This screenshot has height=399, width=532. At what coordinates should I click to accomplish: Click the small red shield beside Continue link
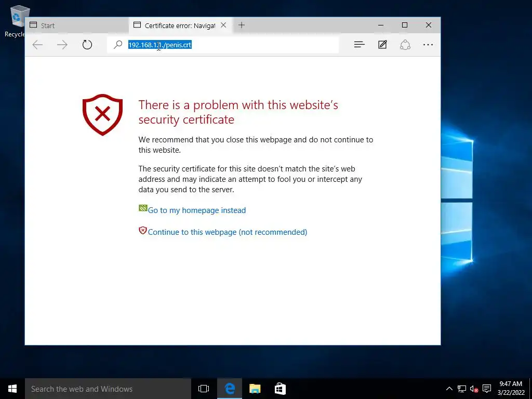click(143, 230)
